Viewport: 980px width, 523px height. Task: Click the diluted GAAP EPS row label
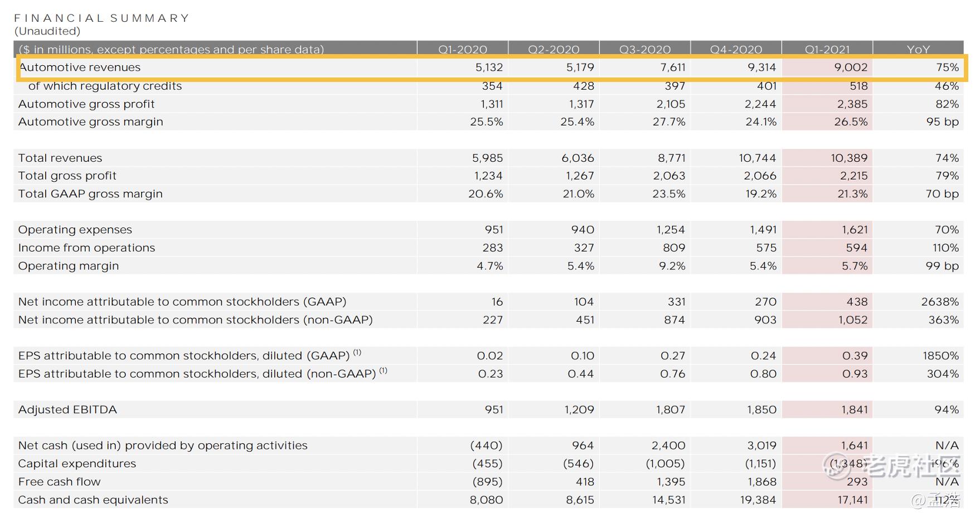190,355
